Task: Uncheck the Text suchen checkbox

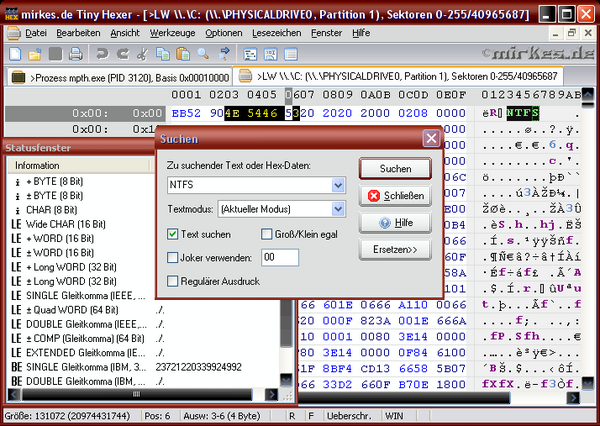Action: (x=173, y=234)
